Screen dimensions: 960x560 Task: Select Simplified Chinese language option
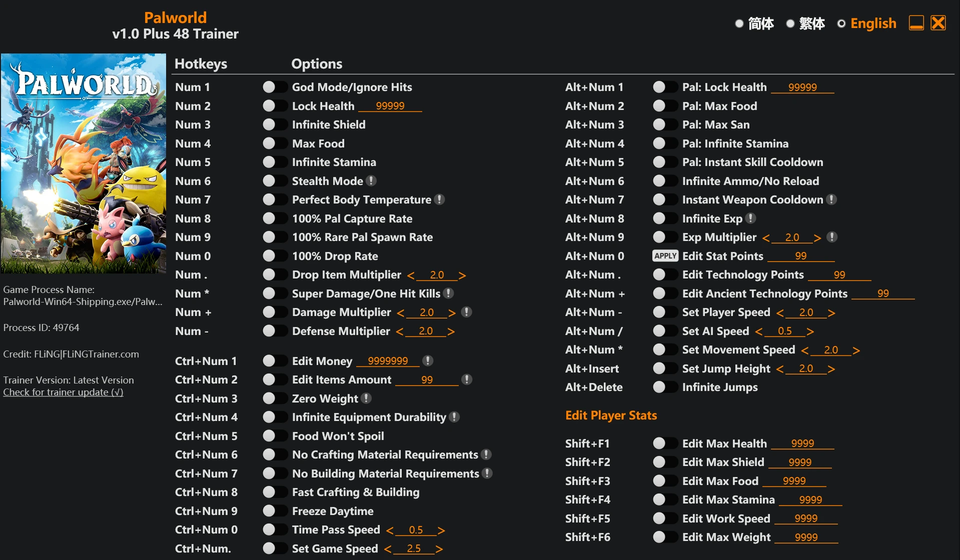[755, 23]
